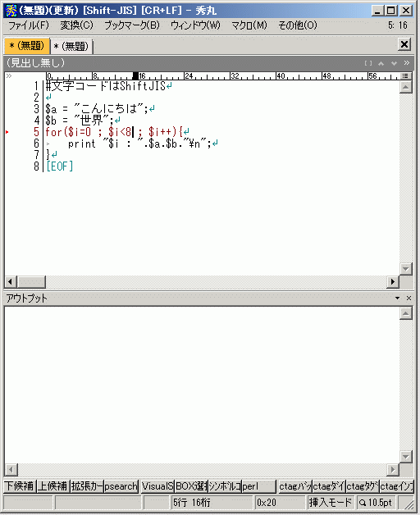Click the double chevron left of the ruler
This screenshot has width=420, height=515.
click(8, 76)
